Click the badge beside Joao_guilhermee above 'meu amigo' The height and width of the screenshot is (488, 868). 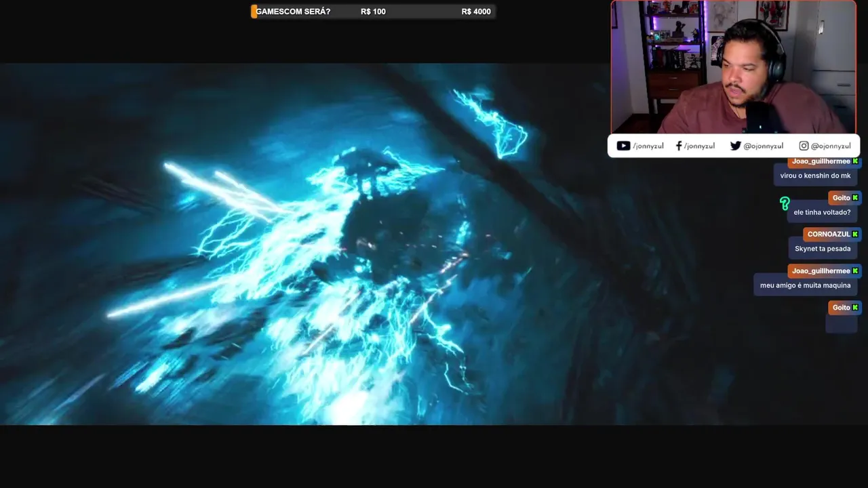click(855, 271)
